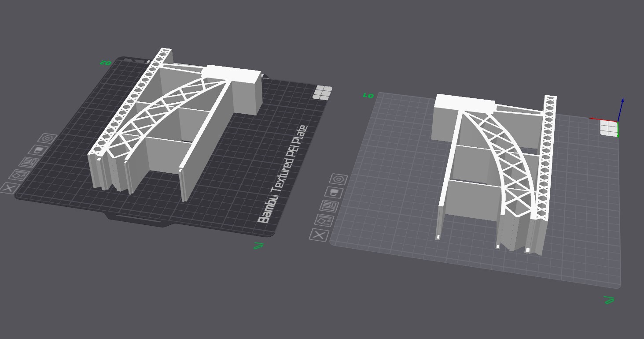Image resolution: width=644 pixels, height=339 pixels.
Task: Click the blue Z axis arrow
Action: coord(620,109)
